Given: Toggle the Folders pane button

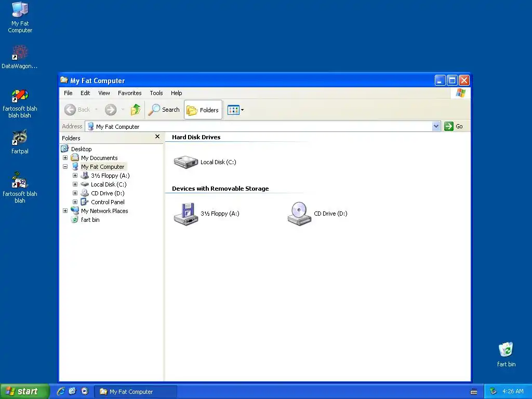Looking at the screenshot, I should pos(203,110).
